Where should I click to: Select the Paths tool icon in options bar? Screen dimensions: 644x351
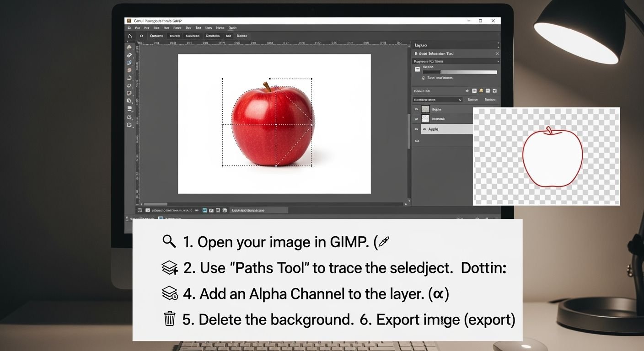130,36
